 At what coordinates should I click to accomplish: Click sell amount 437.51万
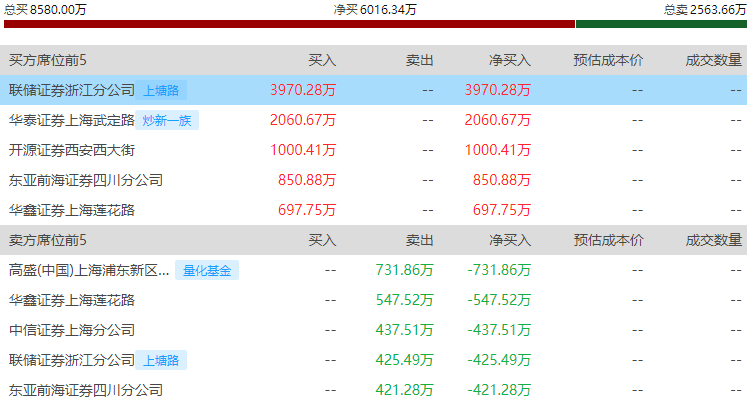pos(404,330)
